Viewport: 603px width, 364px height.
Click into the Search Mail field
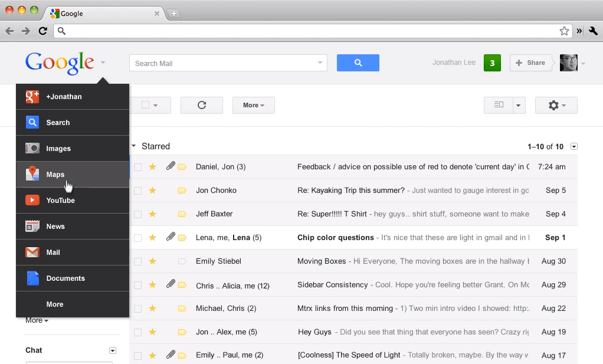223,63
